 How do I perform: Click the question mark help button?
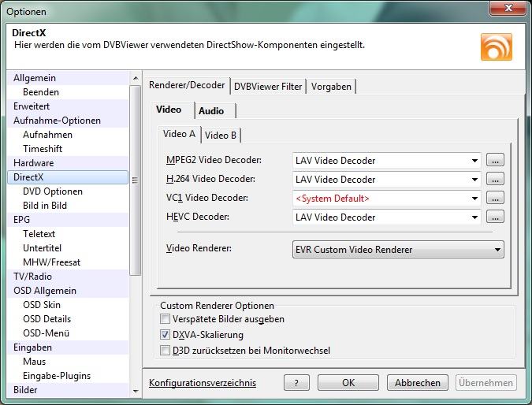(x=296, y=383)
